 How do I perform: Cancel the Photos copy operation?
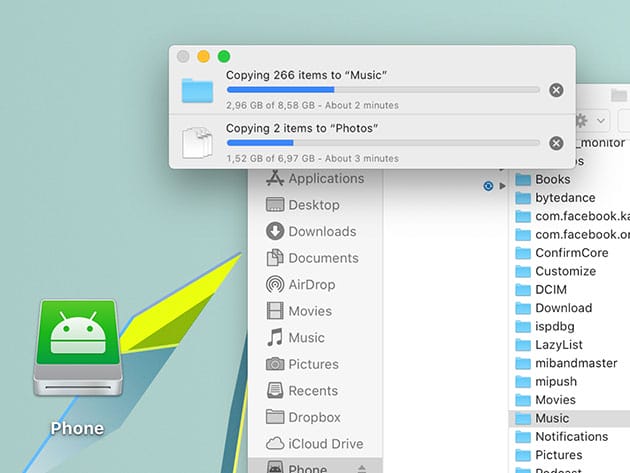tap(556, 142)
